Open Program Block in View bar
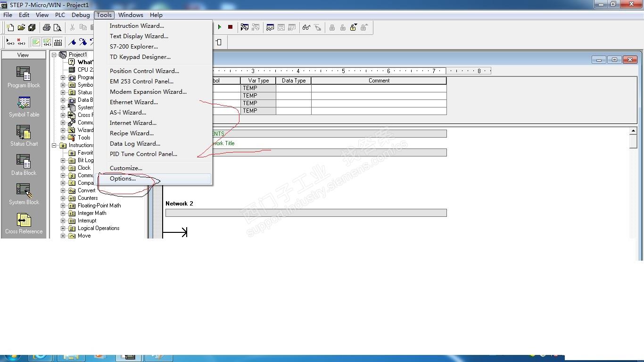644x362 pixels. tap(24, 77)
